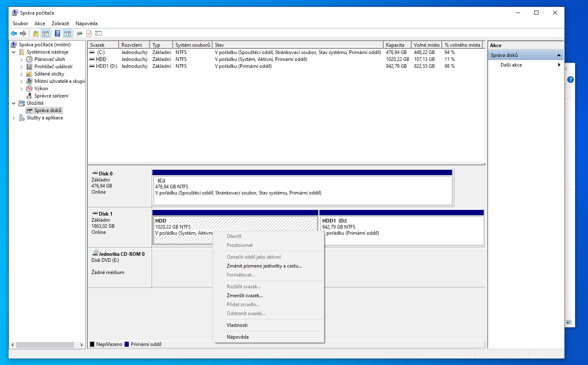
Task: Expand the Plánovač úloh tree node
Action: click(x=22, y=60)
